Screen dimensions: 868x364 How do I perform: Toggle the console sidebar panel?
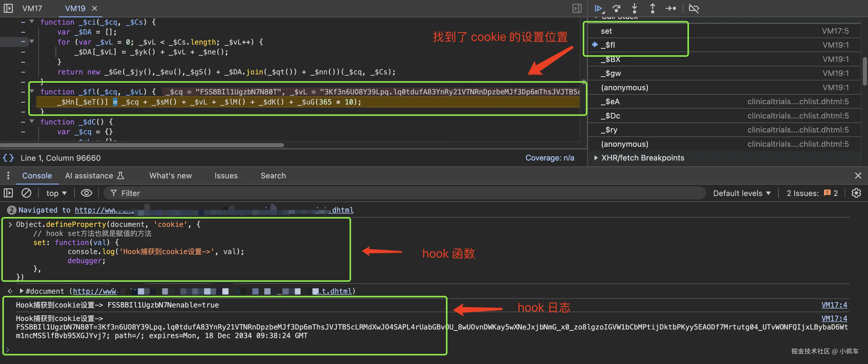pyautogui.click(x=9, y=193)
